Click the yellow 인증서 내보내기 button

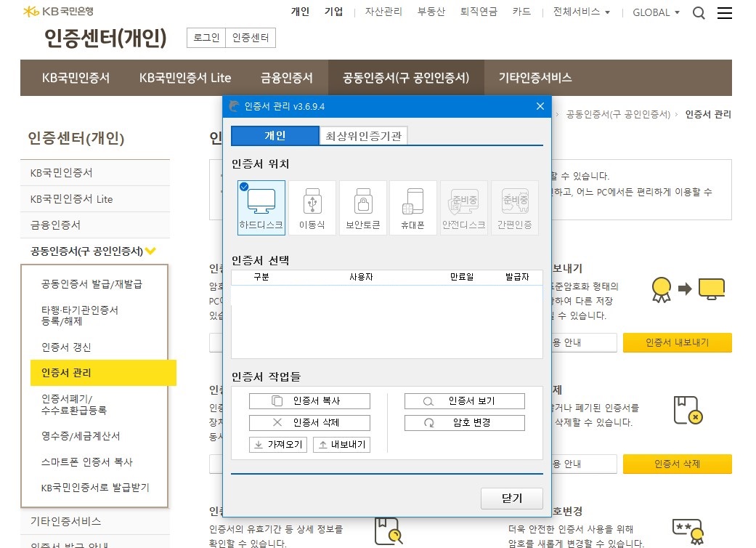point(678,342)
